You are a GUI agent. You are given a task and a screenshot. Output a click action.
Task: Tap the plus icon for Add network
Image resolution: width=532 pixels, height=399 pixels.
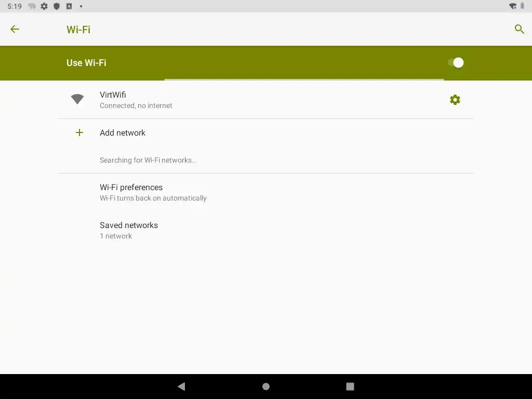pyautogui.click(x=79, y=132)
